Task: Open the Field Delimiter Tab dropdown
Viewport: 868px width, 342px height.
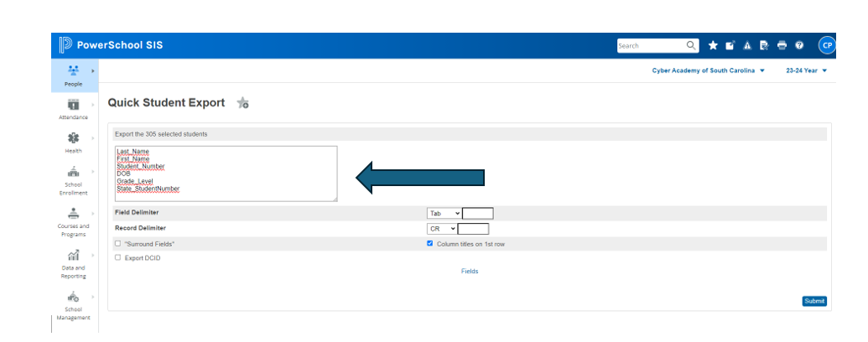Action: (x=444, y=213)
